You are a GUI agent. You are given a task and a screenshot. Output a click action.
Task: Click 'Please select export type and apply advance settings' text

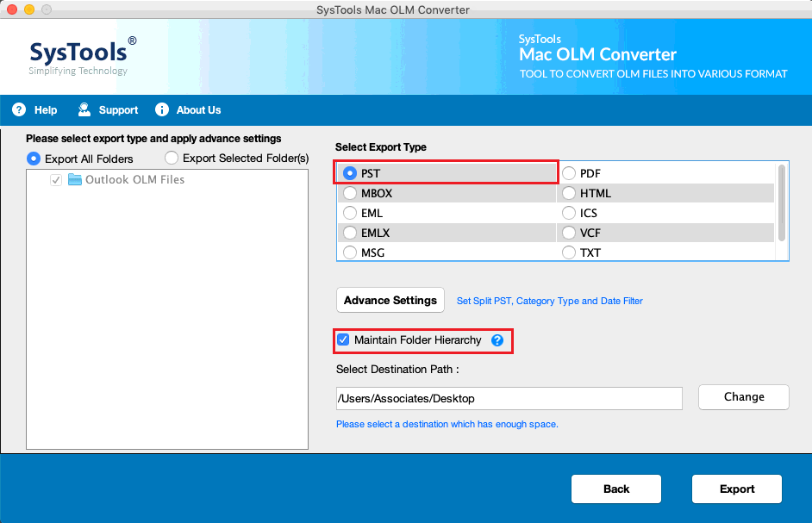tap(153, 138)
